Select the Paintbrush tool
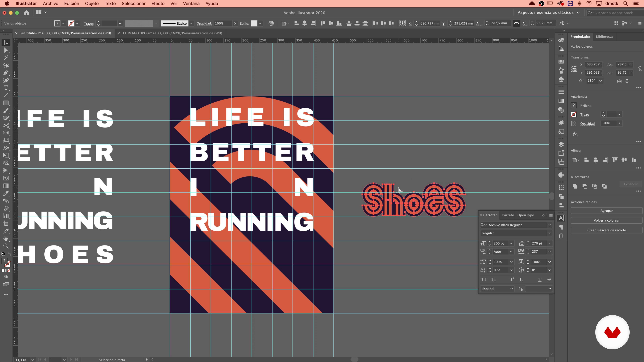This screenshot has height=362, width=644. tap(6, 110)
